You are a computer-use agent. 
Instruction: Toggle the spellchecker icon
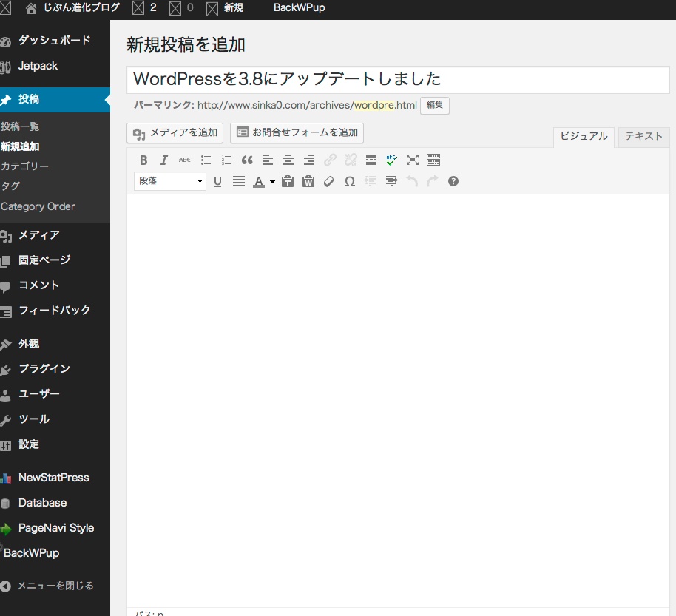click(x=391, y=160)
